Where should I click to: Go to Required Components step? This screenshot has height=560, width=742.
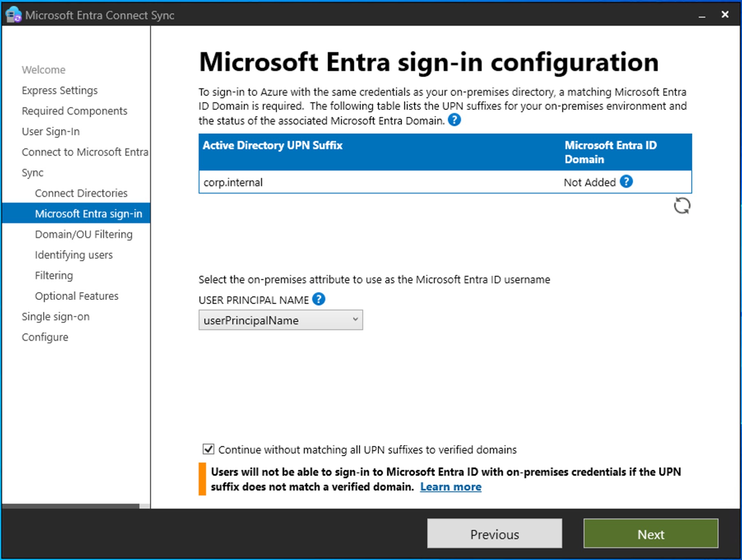tap(74, 110)
